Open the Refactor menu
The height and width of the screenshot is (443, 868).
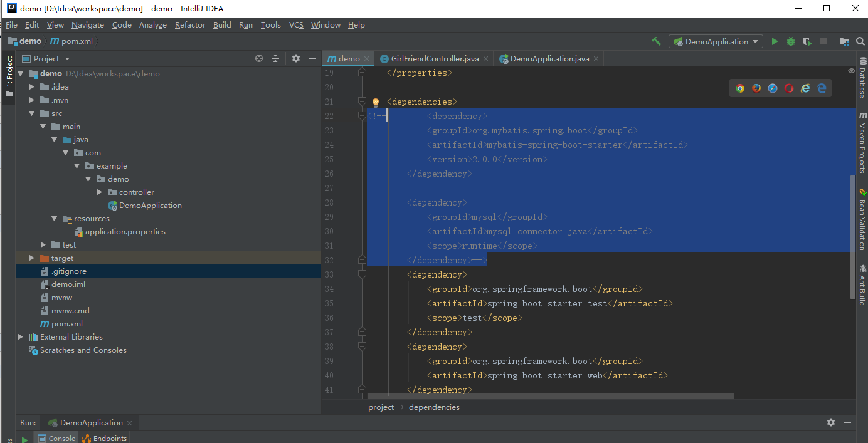point(190,25)
